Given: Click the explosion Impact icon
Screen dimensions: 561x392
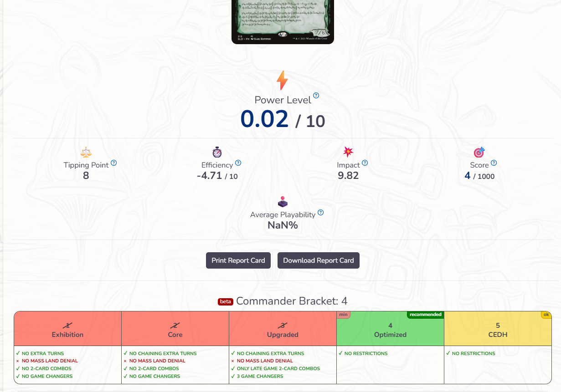Looking at the screenshot, I should [348, 152].
